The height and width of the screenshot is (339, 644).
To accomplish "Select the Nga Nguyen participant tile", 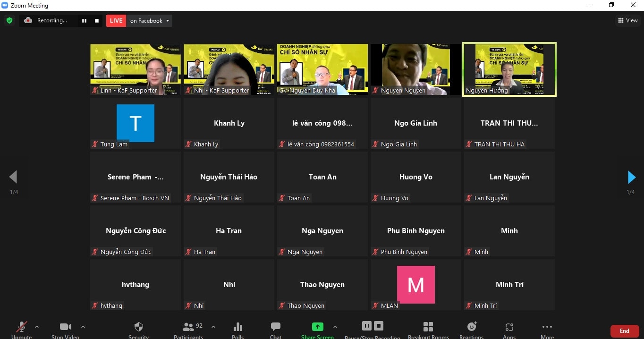I will click(x=322, y=231).
